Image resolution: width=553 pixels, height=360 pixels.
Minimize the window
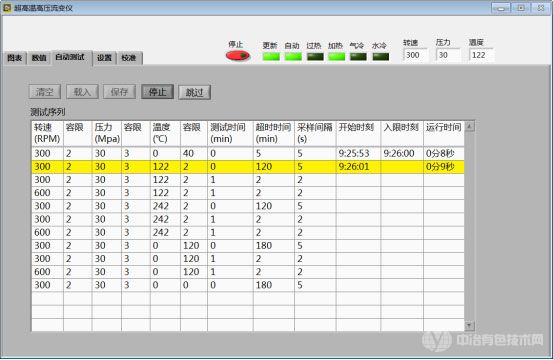501,8
